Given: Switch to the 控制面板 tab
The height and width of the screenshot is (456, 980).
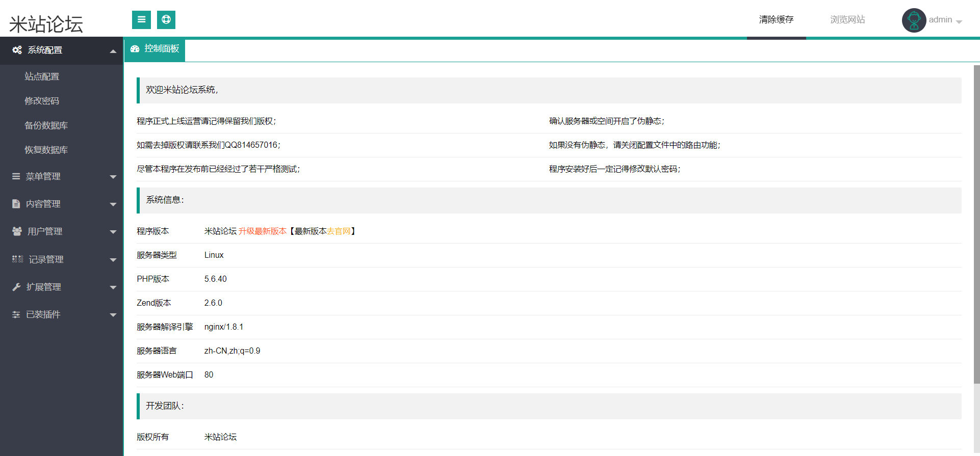Looking at the screenshot, I should [155, 49].
